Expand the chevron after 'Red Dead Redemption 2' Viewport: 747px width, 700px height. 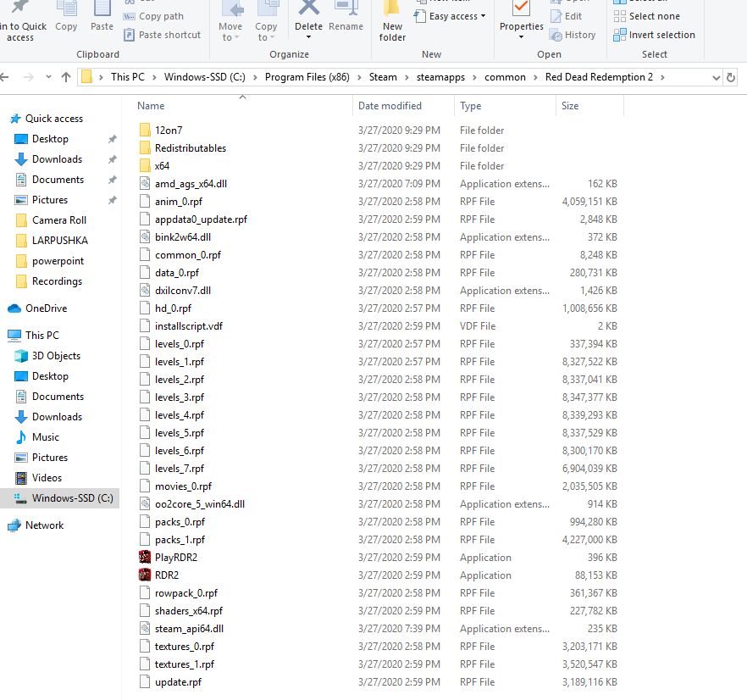662,77
